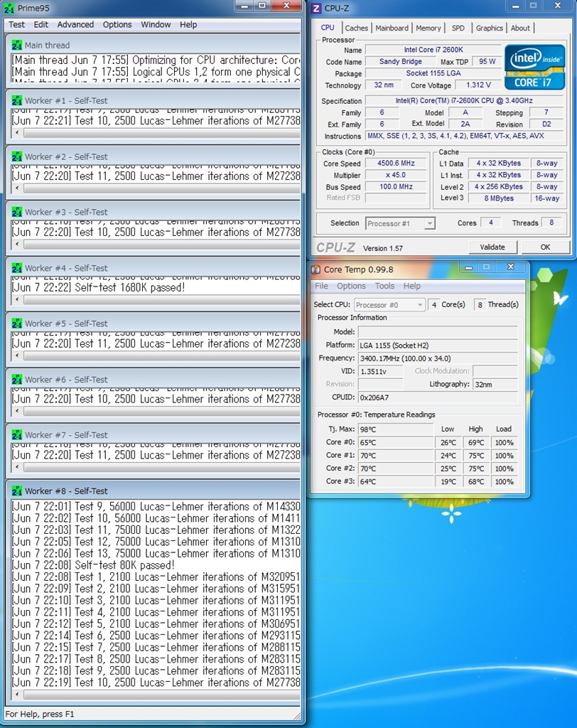Click the Worker #8 Self-Test window icon
Screen dimensions: 577x728
click(x=16, y=491)
